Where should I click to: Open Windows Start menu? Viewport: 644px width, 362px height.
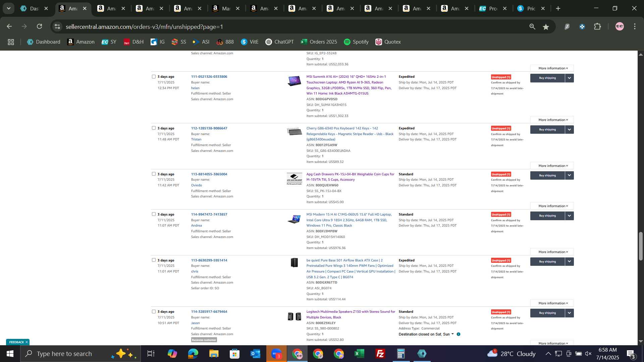(x=10, y=354)
